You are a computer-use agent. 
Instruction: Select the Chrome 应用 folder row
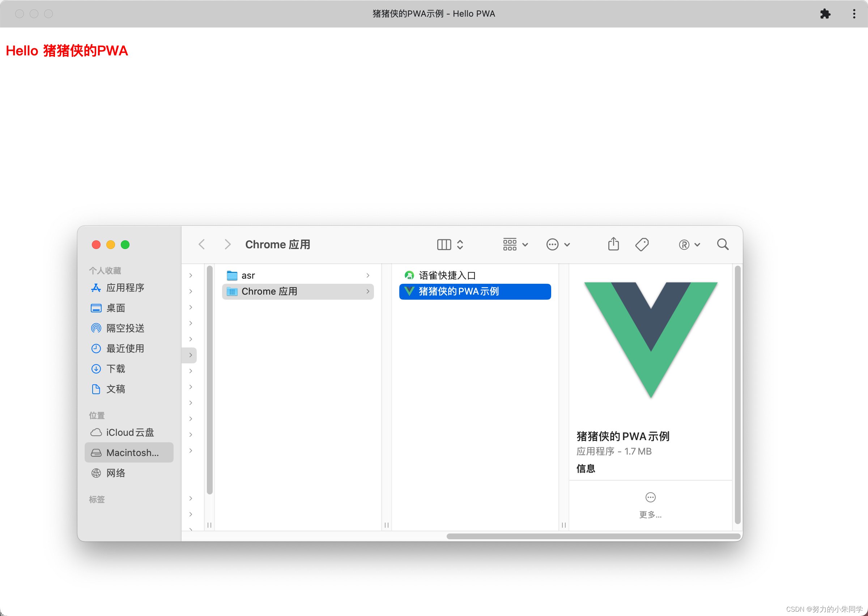pos(298,291)
